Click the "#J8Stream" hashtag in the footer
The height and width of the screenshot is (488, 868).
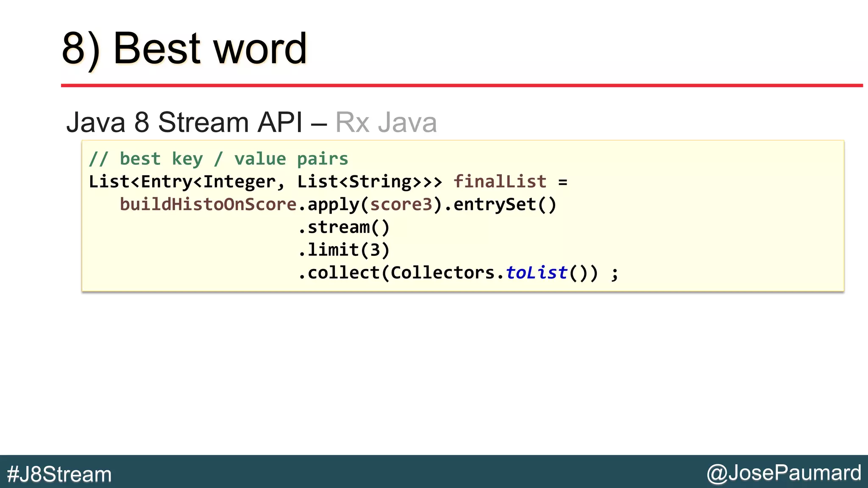pyautogui.click(x=59, y=474)
